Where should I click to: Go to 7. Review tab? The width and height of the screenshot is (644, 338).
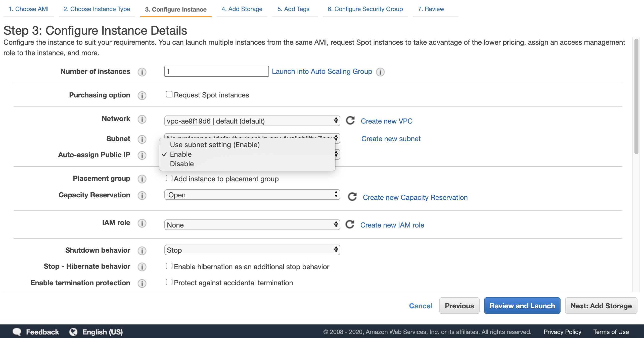(x=431, y=9)
